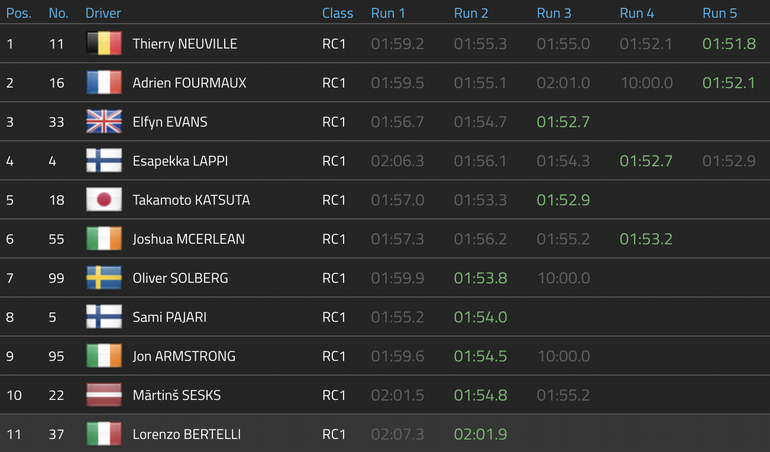Open driver Joshua MCERLEAN's entry
Image resolution: width=770 pixels, height=452 pixels.
coord(188,239)
